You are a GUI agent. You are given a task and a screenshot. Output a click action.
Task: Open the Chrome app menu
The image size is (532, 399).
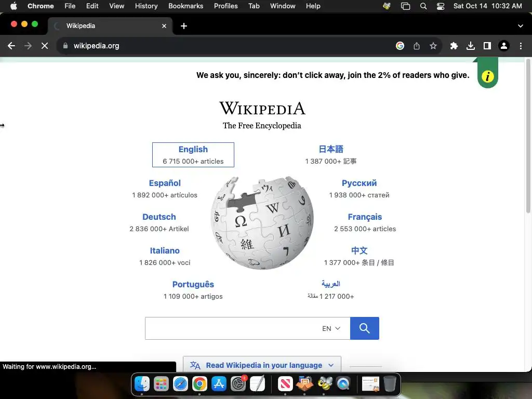point(41,6)
